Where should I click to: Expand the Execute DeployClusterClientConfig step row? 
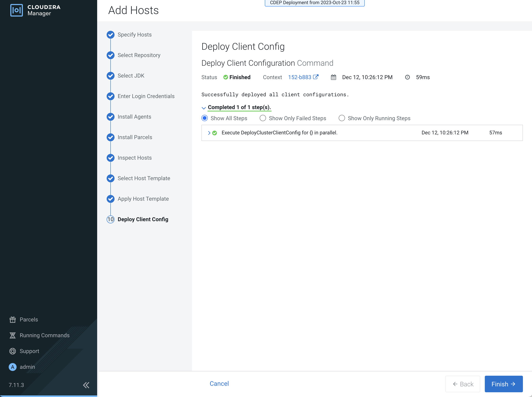[209, 133]
